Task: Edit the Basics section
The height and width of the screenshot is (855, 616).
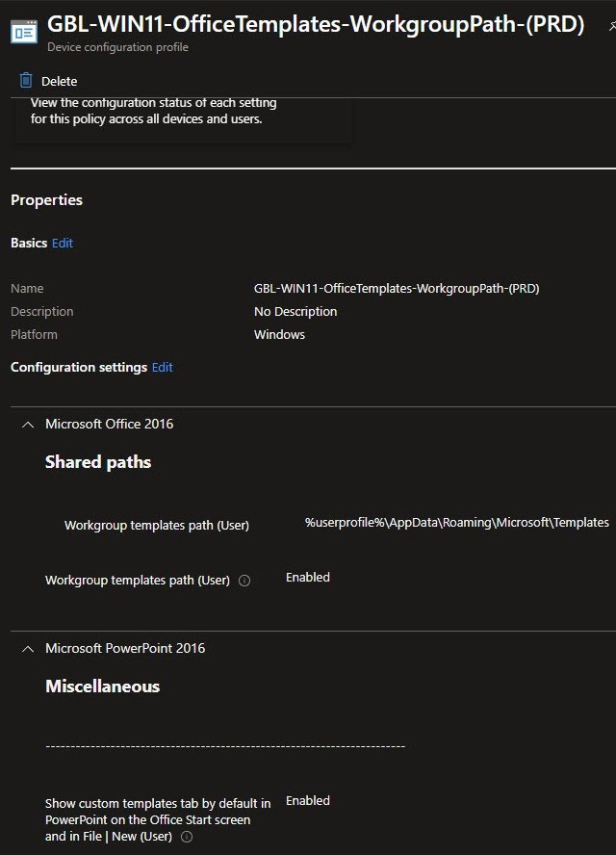Action: (63, 244)
